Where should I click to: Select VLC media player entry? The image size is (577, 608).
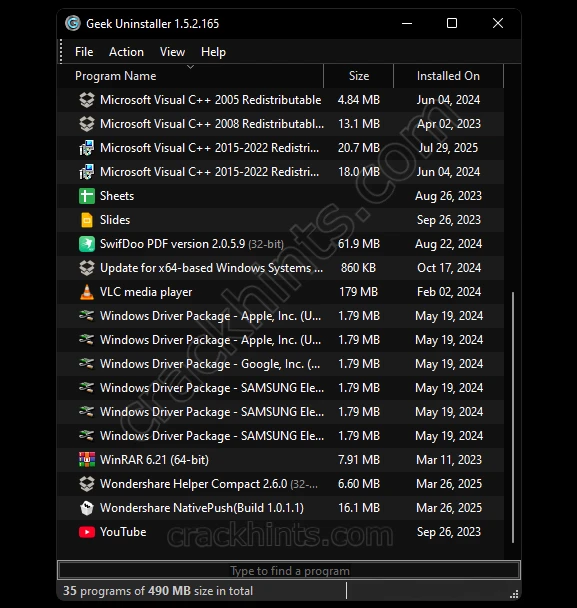(281, 292)
